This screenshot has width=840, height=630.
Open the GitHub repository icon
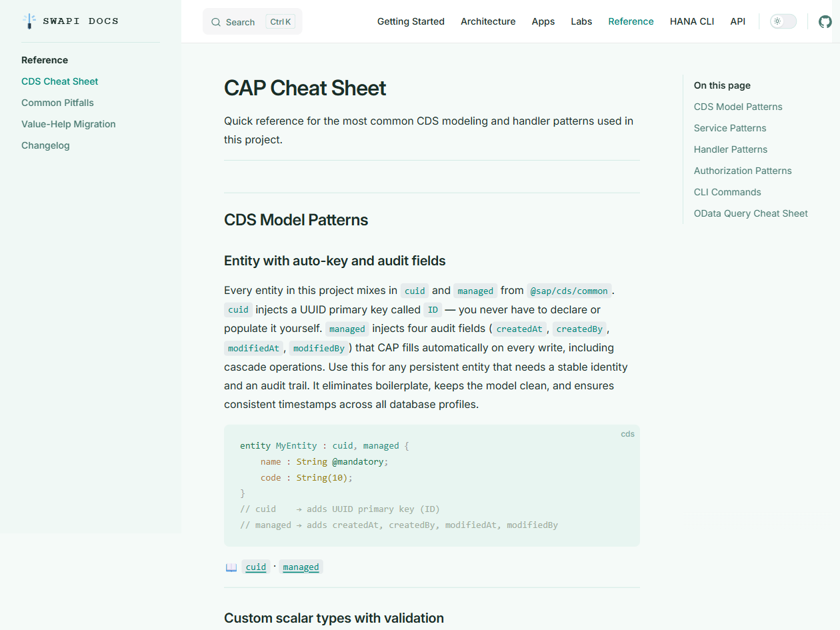(825, 21)
